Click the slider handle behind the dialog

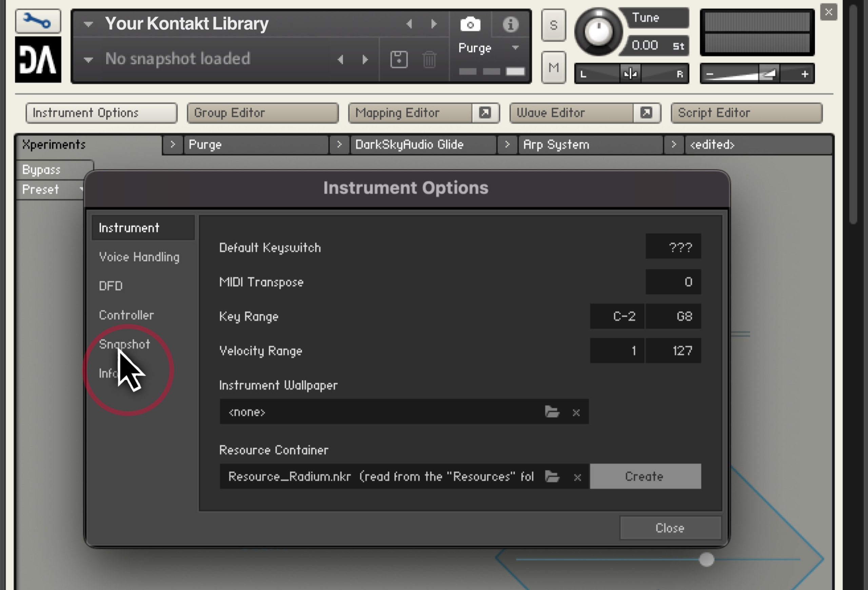tap(706, 560)
